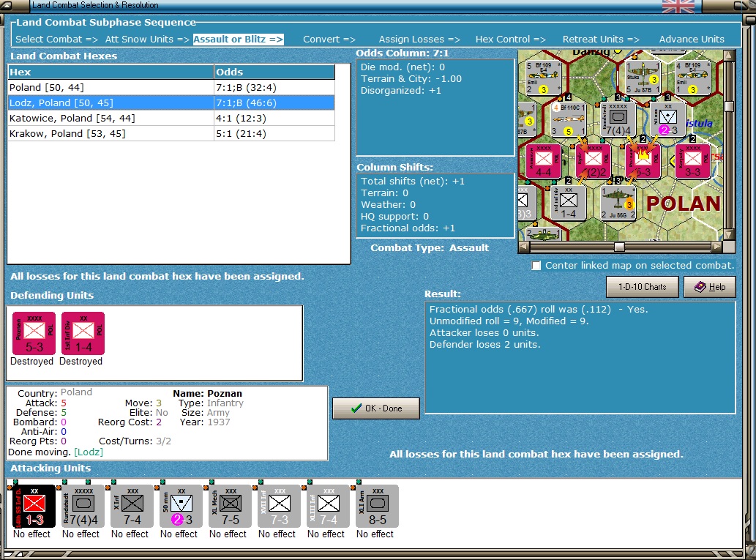
Task: Select the XLIII Inf 7-4 attacking unit
Action: tap(329, 507)
